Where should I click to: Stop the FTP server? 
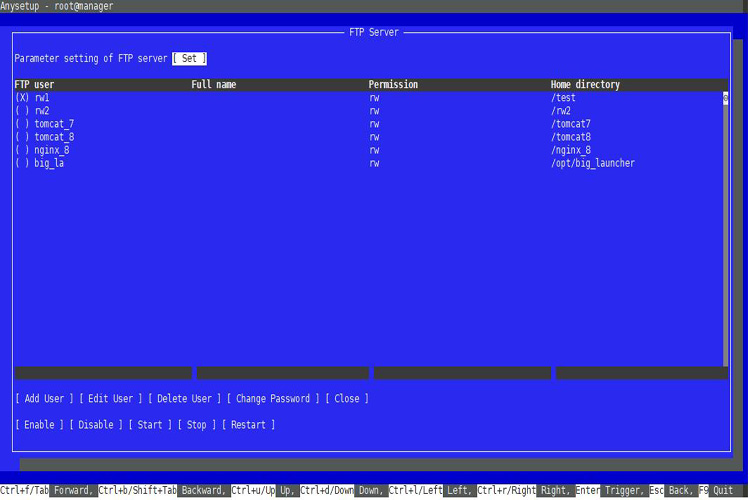[197, 425]
